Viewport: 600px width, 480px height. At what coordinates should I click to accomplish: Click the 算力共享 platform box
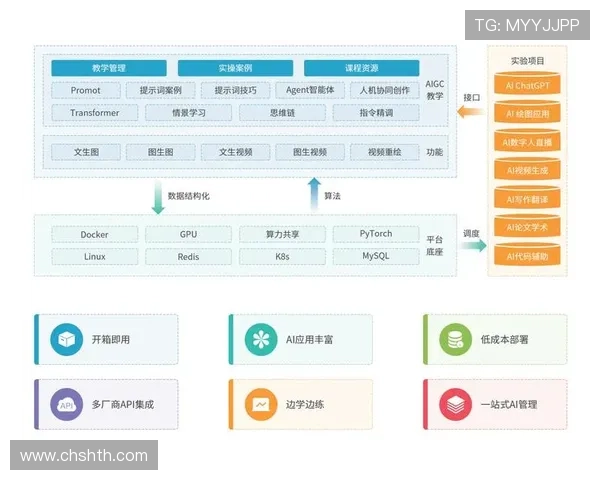[x=282, y=234]
